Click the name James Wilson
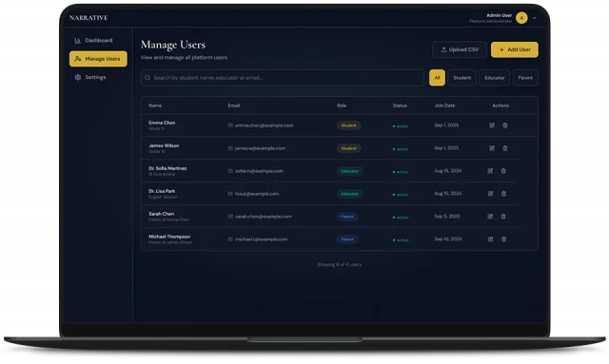This screenshot has width=609, height=364. [164, 145]
